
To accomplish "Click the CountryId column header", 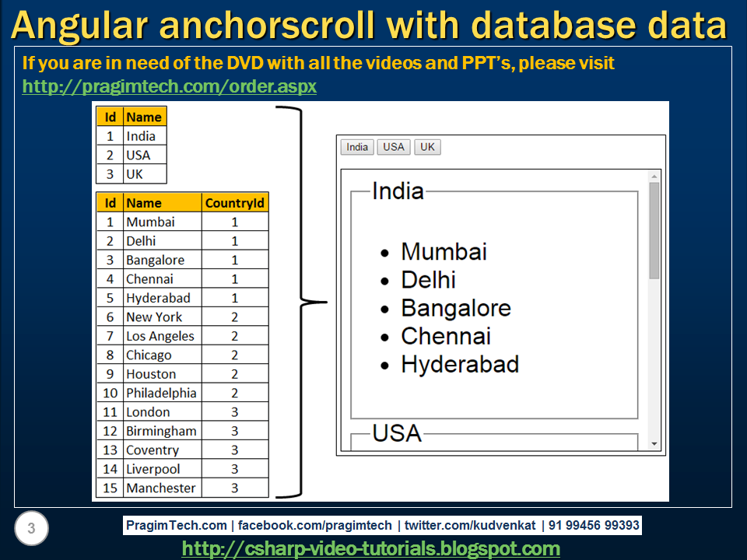I will pyautogui.click(x=235, y=202).
